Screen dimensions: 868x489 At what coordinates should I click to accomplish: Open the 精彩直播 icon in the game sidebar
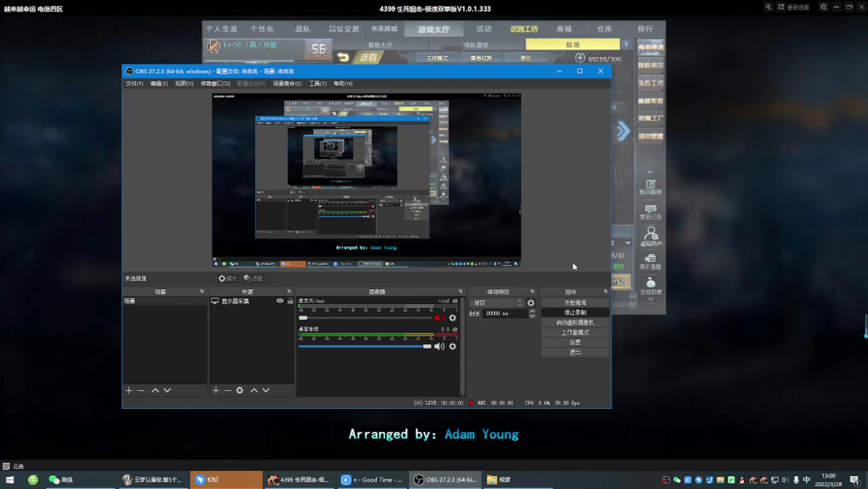point(651,262)
